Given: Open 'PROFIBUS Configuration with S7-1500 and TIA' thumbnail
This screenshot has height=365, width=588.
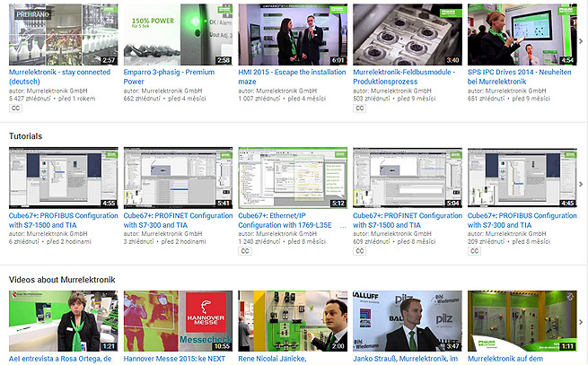Looking at the screenshot, I should pyautogui.click(x=64, y=178).
